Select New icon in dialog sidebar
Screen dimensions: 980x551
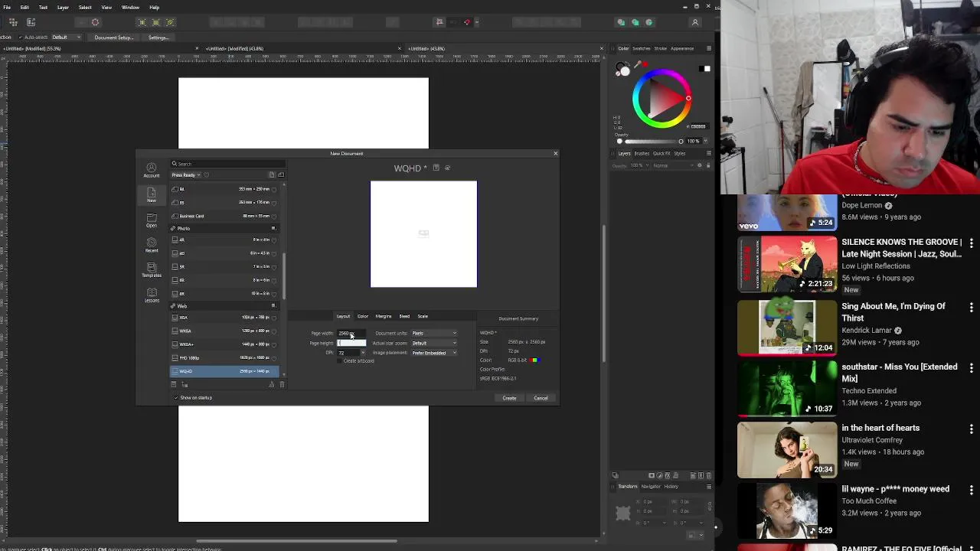pyautogui.click(x=152, y=194)
